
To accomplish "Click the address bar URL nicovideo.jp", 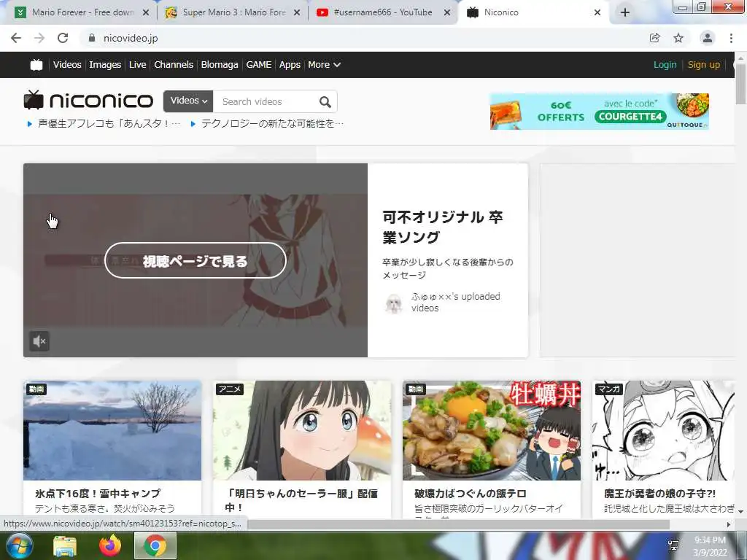I will [131, 38].
